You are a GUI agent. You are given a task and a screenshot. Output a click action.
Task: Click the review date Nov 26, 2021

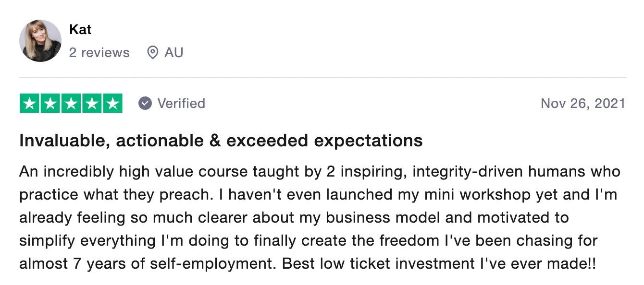coord(583,103)
